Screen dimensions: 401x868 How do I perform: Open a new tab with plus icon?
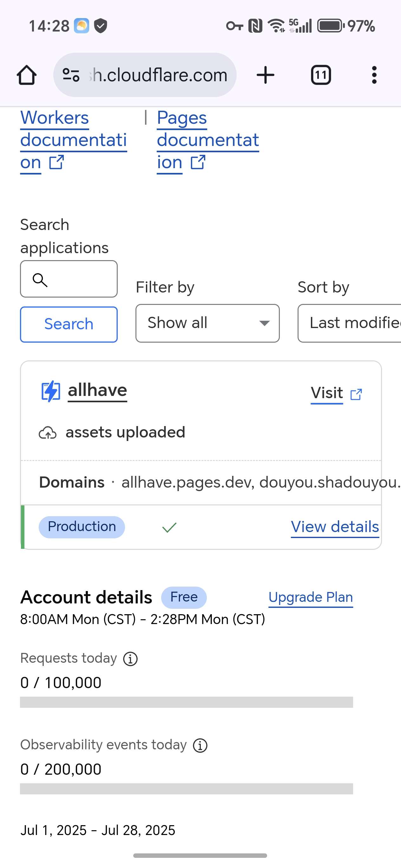[x=265, y=75]
